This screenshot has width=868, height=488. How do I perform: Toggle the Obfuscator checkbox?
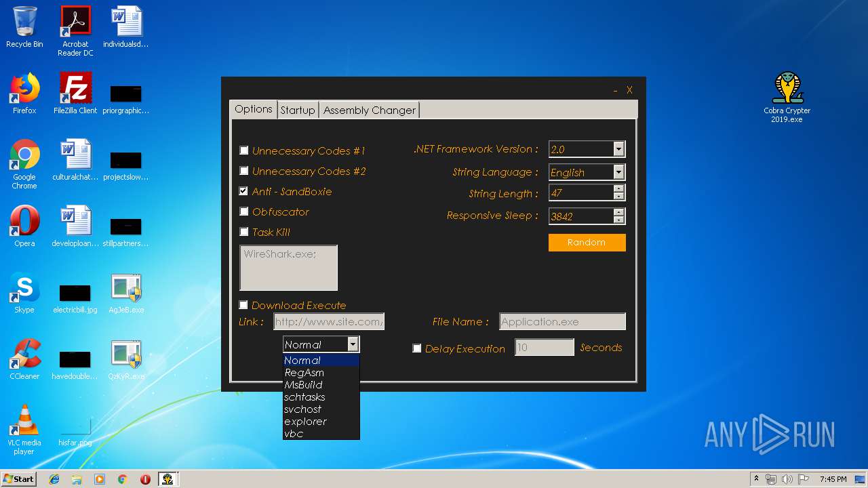[x=244, y=211]
